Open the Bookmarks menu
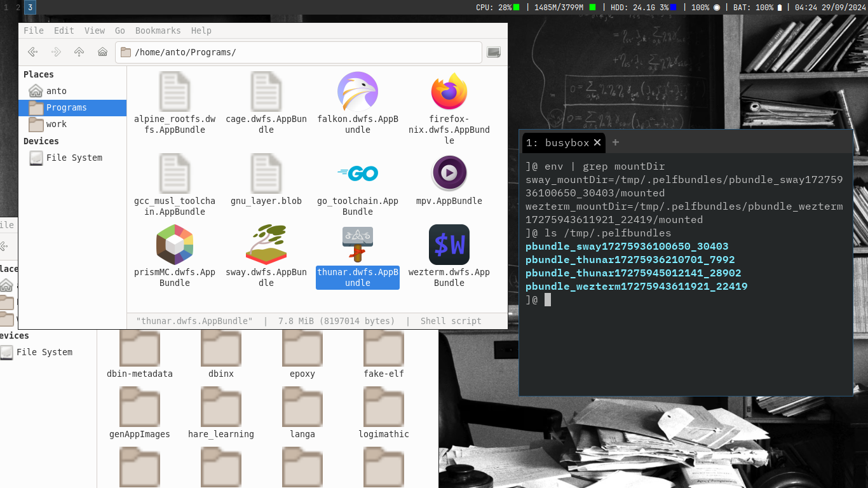 pyautogui.click(x=158, y=30)
